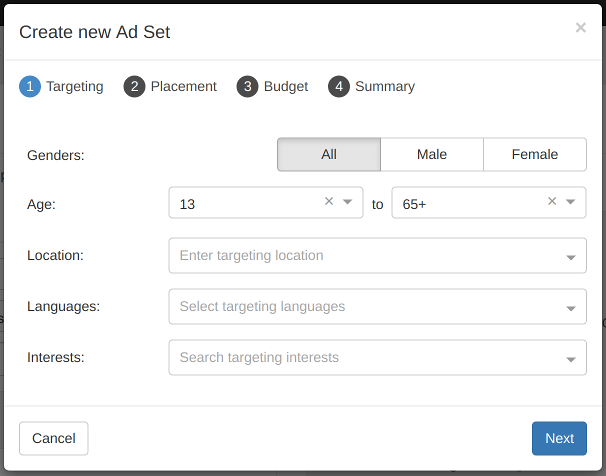This screenshot has height=476, width=606.
Task: Click the step 4 Summary circle icon
Action: [x=338, y=87]
